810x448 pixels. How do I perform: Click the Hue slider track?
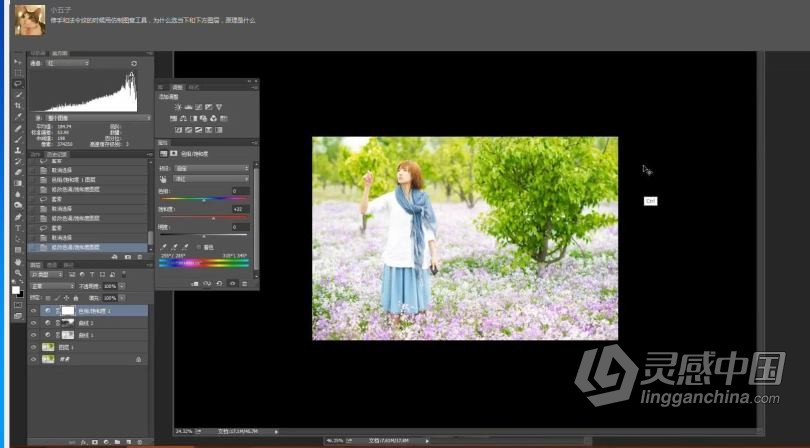coord(204,198)
